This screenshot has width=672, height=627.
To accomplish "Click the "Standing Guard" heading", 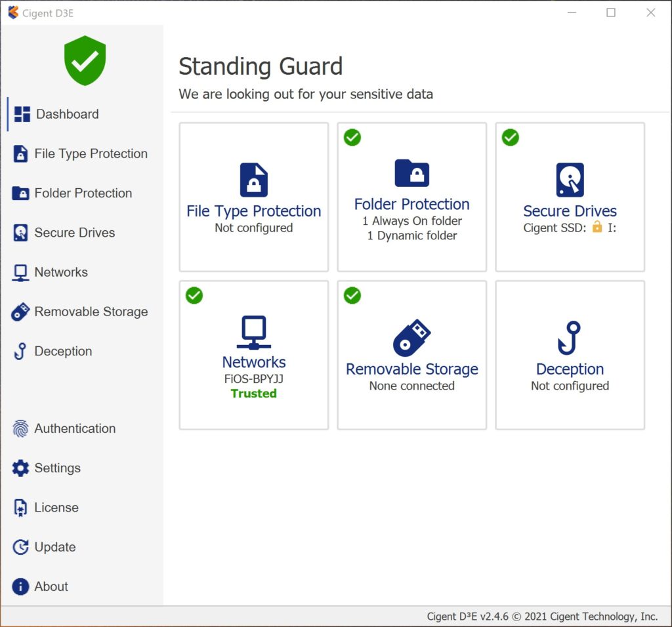I will [x=261, y=66].
